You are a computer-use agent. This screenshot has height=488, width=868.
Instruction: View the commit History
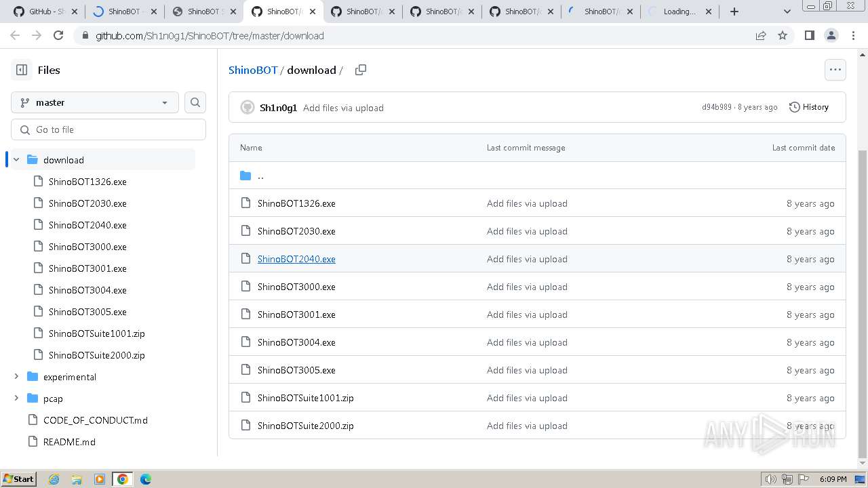pos(809,107)
